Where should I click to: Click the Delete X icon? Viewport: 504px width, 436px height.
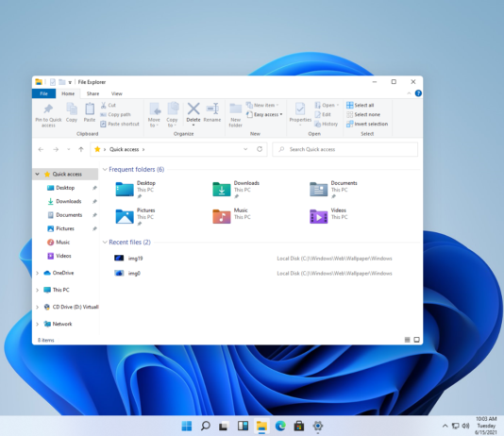tap(193, 109)
